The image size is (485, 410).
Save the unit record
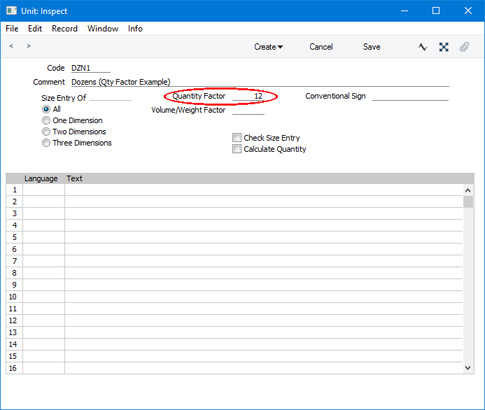coord(371,47)
